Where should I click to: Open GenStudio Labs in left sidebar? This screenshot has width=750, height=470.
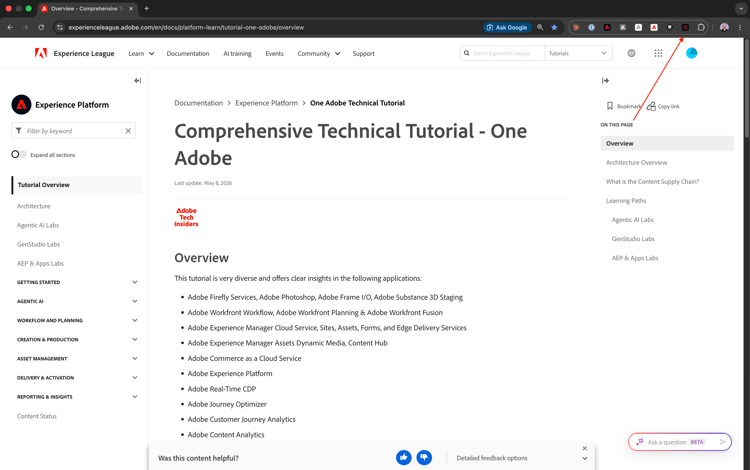click(38, 244)
